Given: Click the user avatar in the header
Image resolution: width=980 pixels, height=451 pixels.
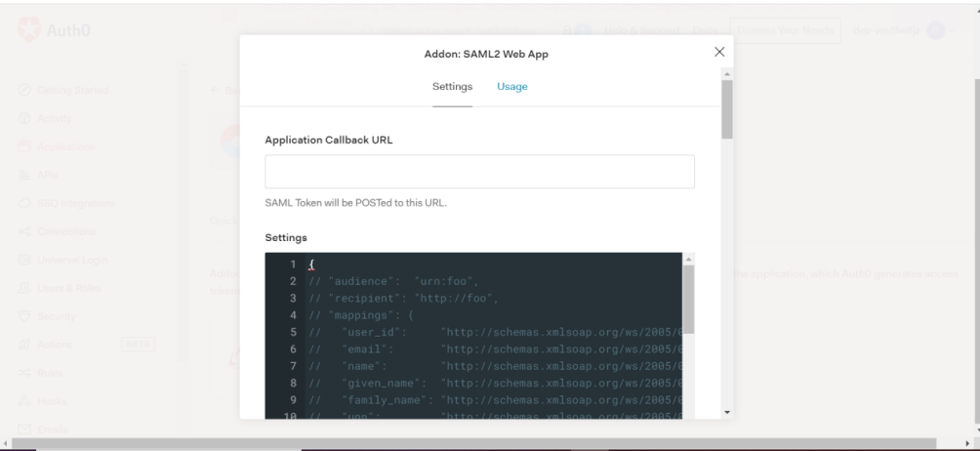Looking at the screenshot, I should (x=935, y=30).
